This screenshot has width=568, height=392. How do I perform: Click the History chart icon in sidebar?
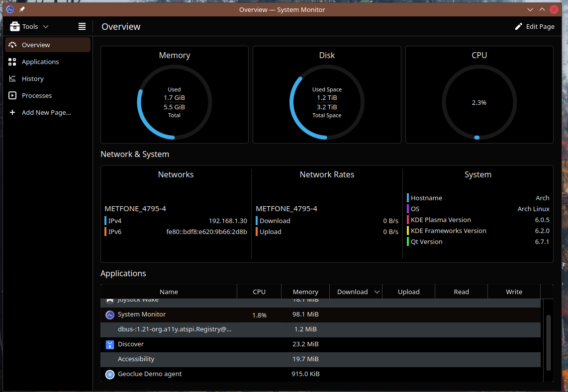tap(12, 78)
